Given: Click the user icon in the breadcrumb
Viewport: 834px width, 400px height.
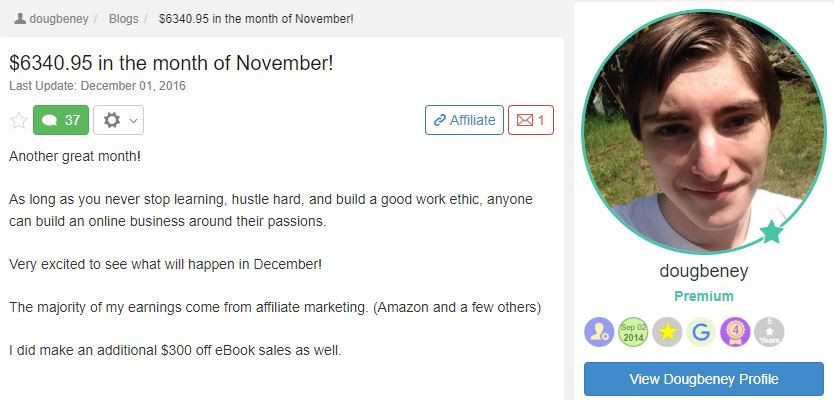Looking at the screenshot, I should coord(20,19).
